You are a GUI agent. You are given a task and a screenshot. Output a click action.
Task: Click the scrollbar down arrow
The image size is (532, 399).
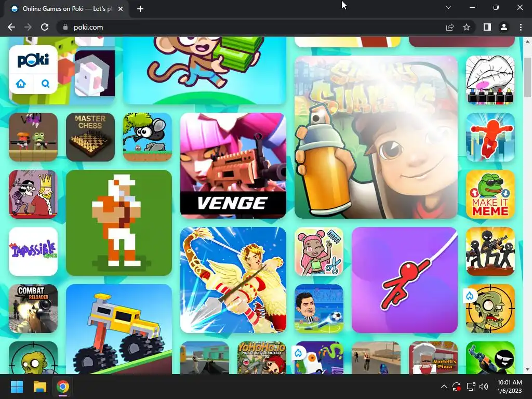tap(527, 369)
